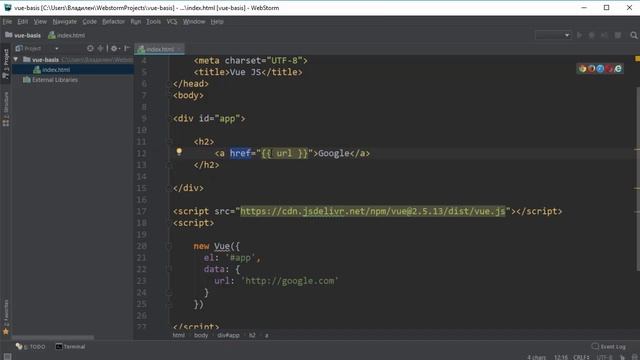Open Chrome browser preview icon
640x360 pixels.
point(582,69)
